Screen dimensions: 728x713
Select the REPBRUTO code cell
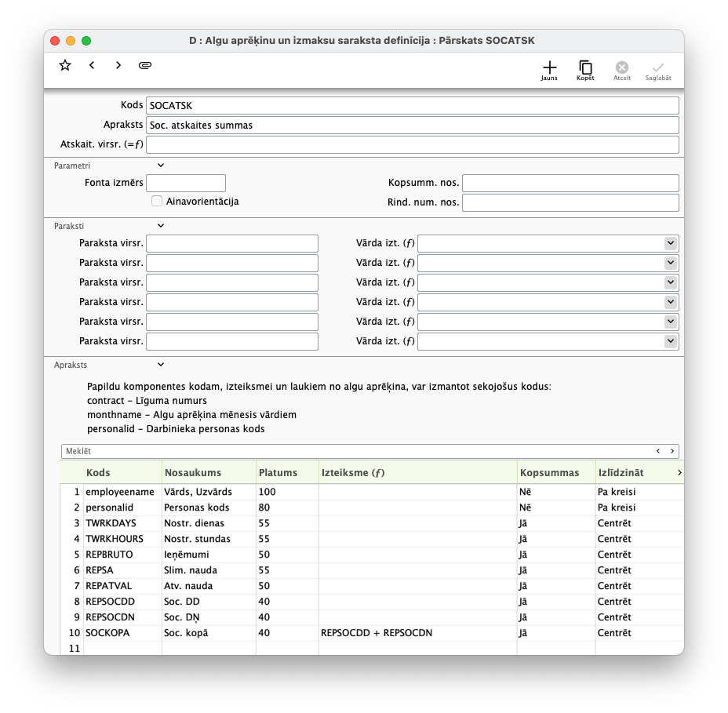pos(122,555)
